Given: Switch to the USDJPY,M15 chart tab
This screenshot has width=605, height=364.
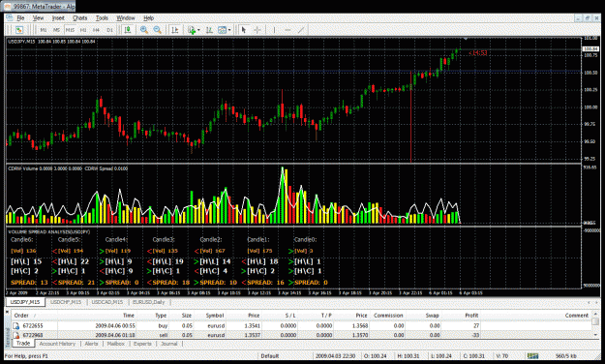Looking at the screenshot, I should (25, 302).
